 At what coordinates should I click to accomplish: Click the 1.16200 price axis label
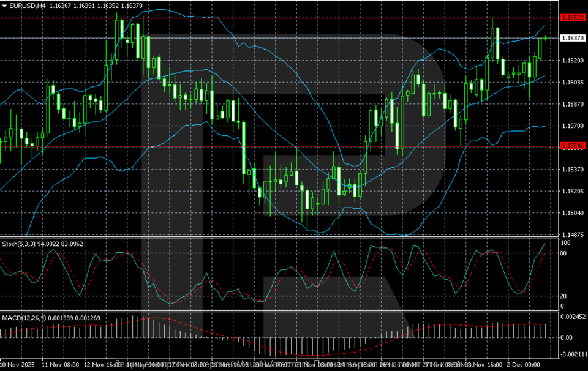(x=573, y=61)
